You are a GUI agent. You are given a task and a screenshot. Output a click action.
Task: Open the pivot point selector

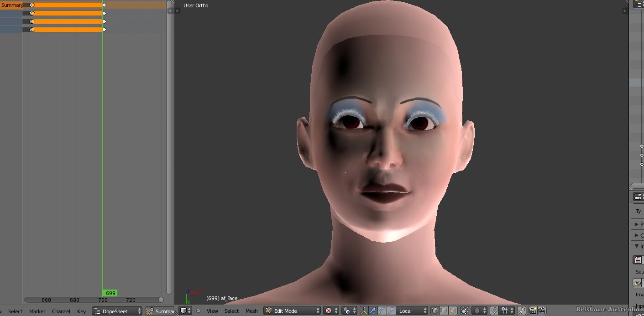(x=349, y=311)
